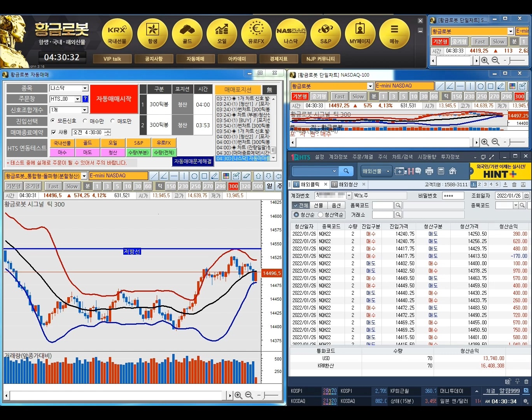Go to home icon in 1Q HTS toolbar
The width and height of the screenshot is (532, 420).
(453, 171)
